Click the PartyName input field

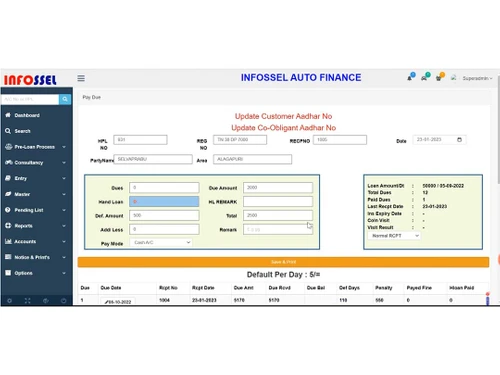coord(153,159)
